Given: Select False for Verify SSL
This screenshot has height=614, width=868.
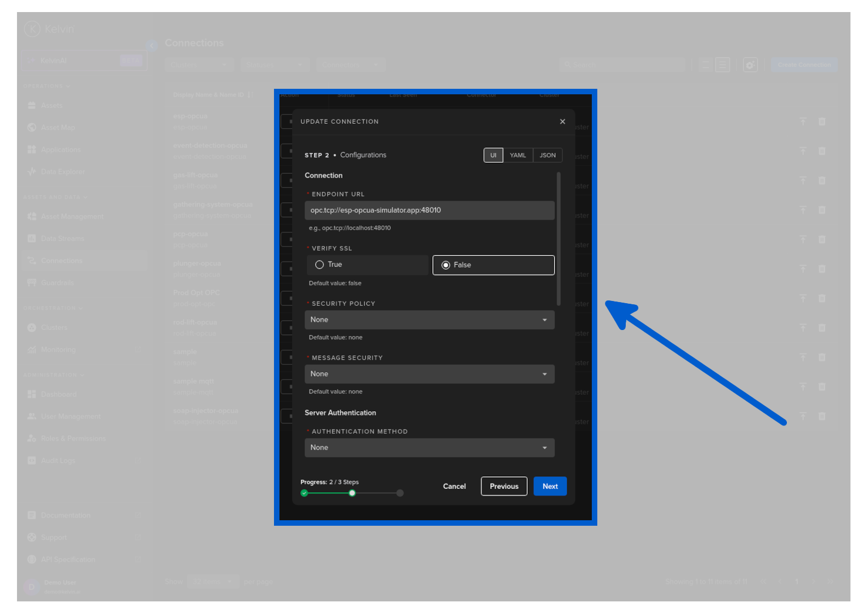Looking at the screenshot, I should [493, 265].
